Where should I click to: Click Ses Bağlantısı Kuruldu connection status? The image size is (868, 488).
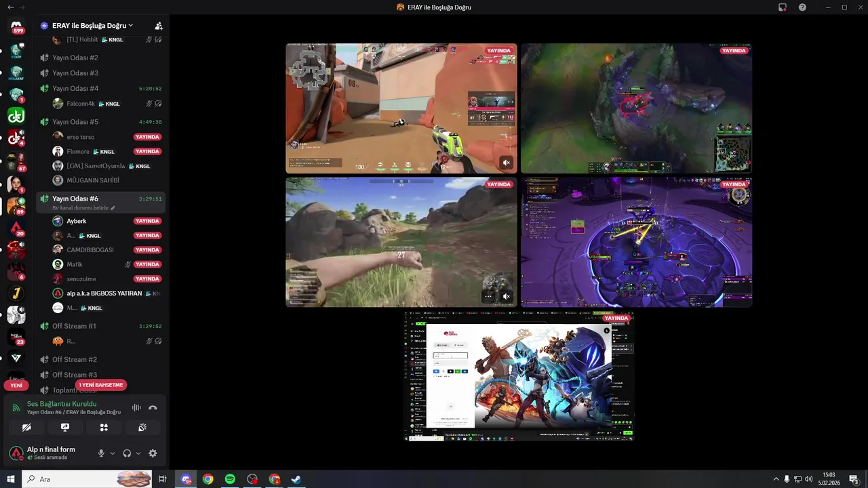(62, 404)
